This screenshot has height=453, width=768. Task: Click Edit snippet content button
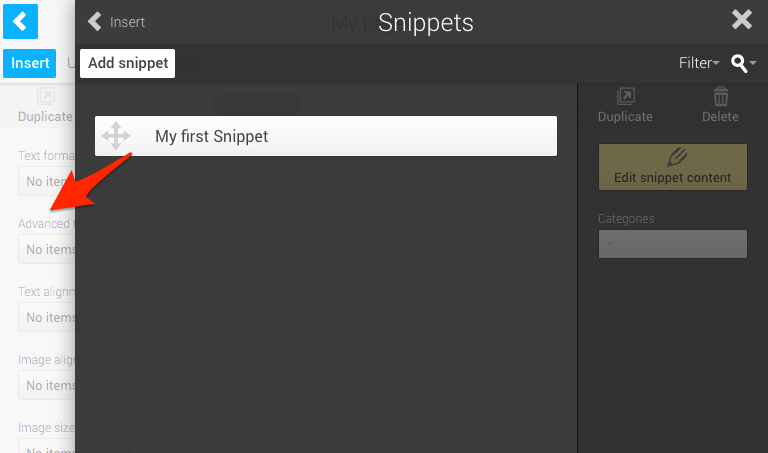672,167
